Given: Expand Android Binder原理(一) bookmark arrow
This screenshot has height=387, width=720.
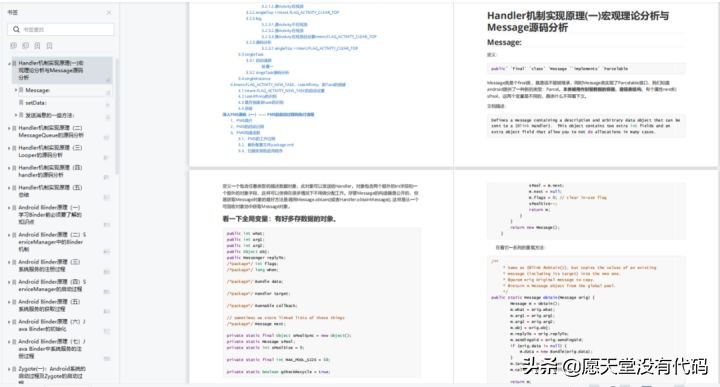Looking at the screenshot, I should pyautogui.click(x=9, y=208).
